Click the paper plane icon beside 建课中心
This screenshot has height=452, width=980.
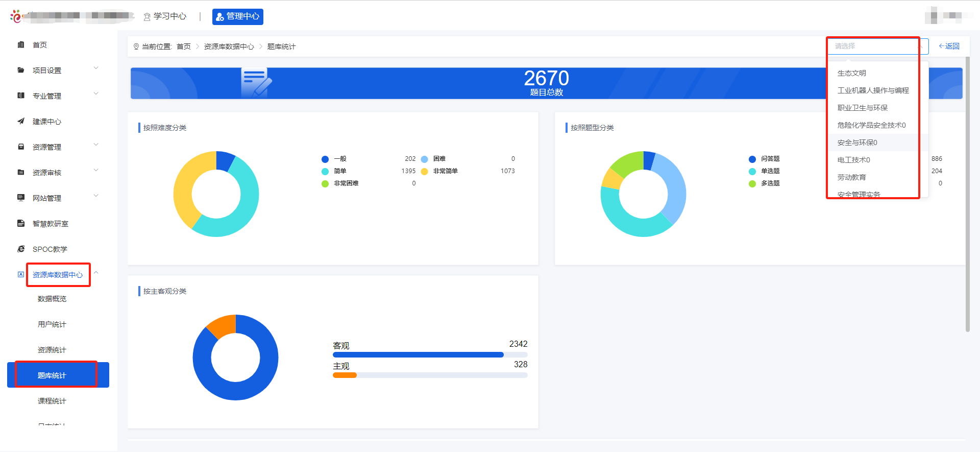[21, 122]
